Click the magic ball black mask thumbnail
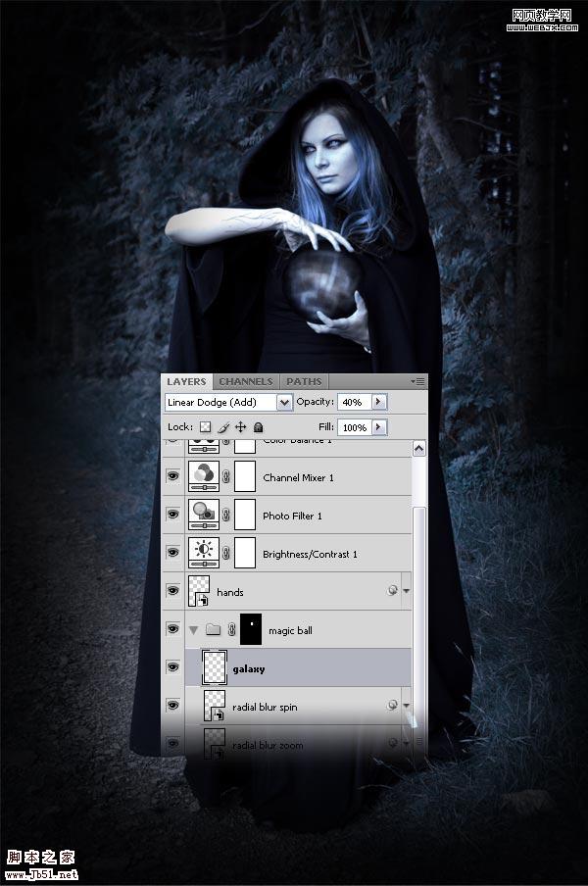Screen dimensions: 588x886 pos(251,629)
